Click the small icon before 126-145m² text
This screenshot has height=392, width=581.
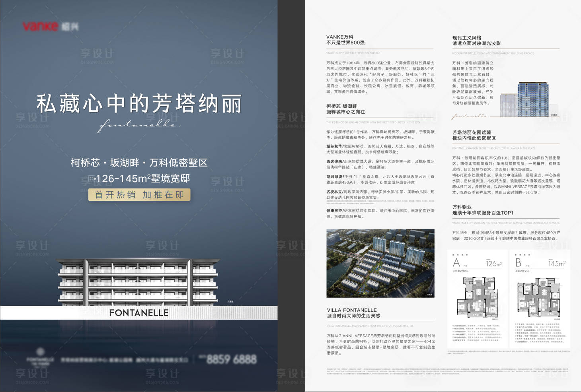coord(92,179)
